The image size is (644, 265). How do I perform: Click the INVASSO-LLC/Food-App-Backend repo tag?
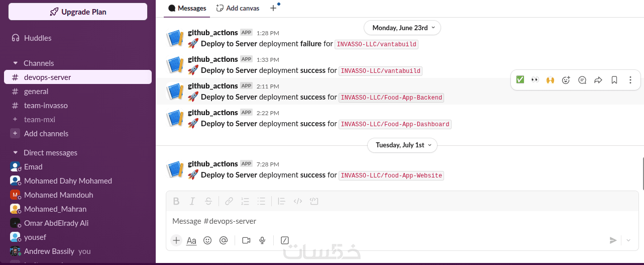pos(391,98)
